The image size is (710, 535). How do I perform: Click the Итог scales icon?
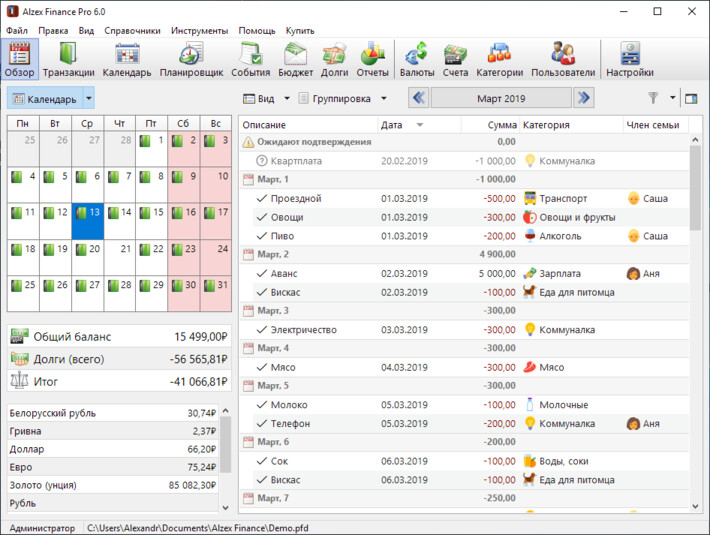click(19, 381)
